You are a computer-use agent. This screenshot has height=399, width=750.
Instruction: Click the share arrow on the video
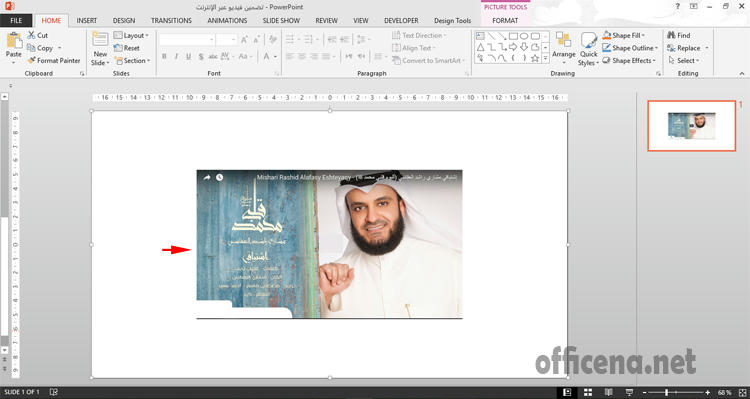(x=207, y=177)
